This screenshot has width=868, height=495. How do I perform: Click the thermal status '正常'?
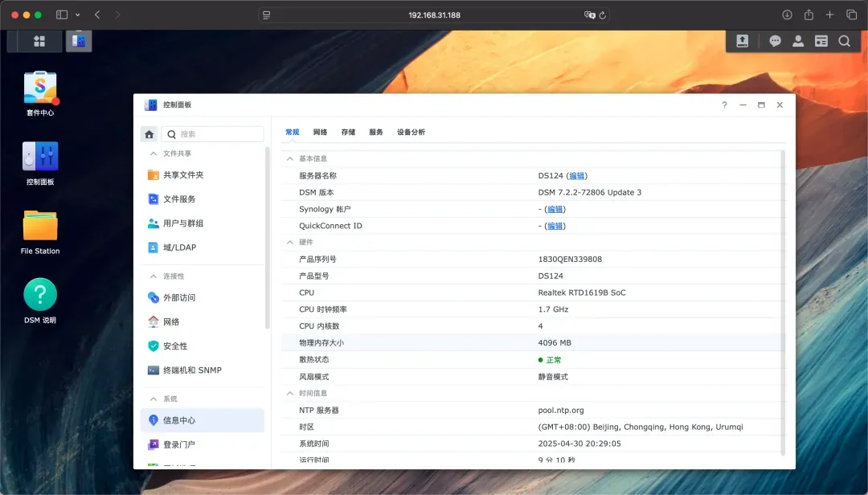[x=554, y=360]
